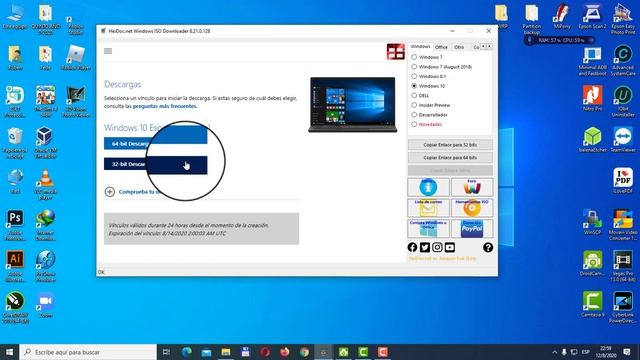Show hidden system tray icons chevron
This screenshot has width=640, height=360.
click(554, 352)
